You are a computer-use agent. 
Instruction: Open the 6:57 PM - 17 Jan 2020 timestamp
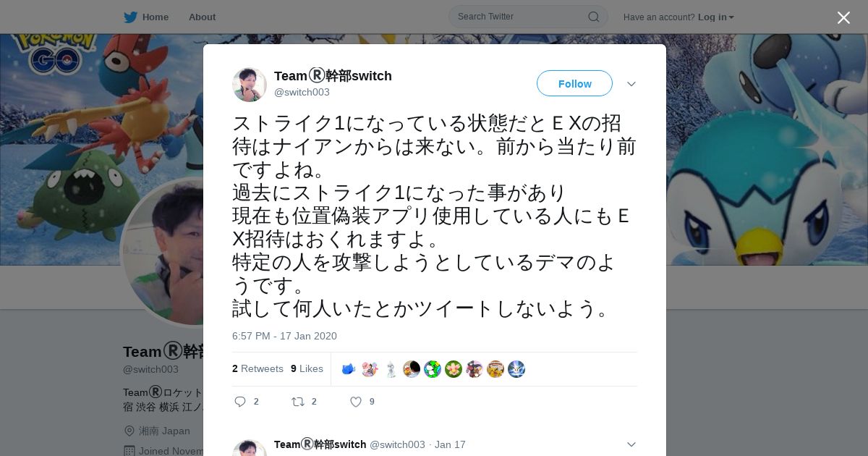[x=284, y=336]
